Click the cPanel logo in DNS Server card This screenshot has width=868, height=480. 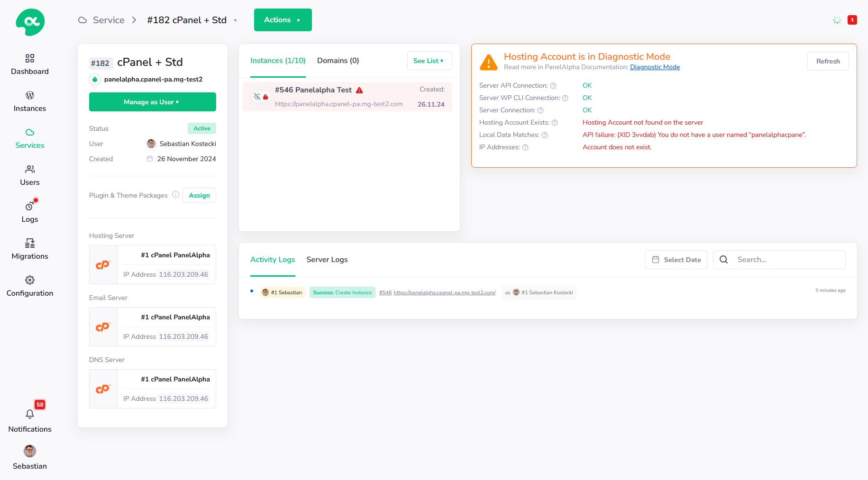pyautogui.click(x=103, y=389)
